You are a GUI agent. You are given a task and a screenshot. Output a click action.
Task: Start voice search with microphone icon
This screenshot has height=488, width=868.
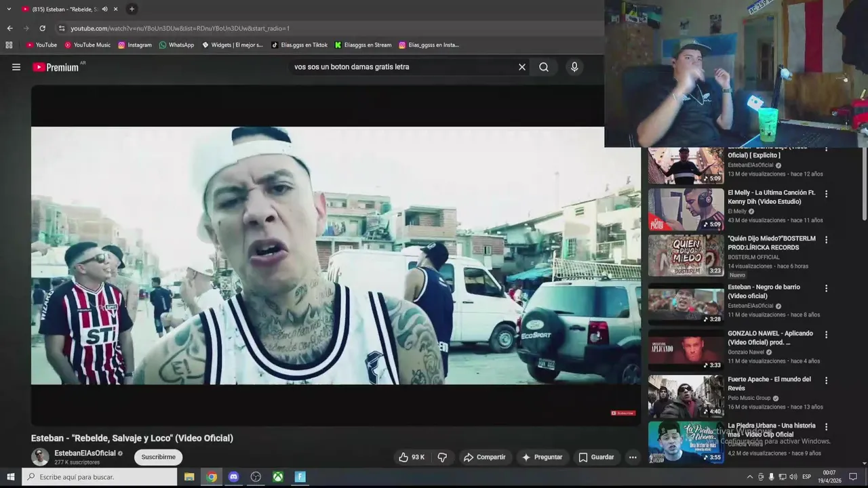click(x=574, y=67)
